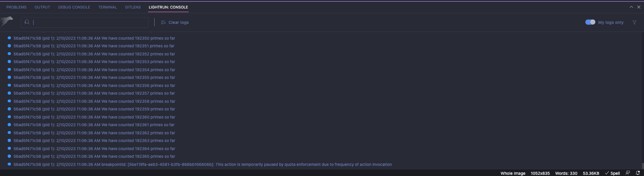Select the log line counting 192362 primes
Image resolution: width=644 pixels, height=176 pixels.
tap(94, 133)
